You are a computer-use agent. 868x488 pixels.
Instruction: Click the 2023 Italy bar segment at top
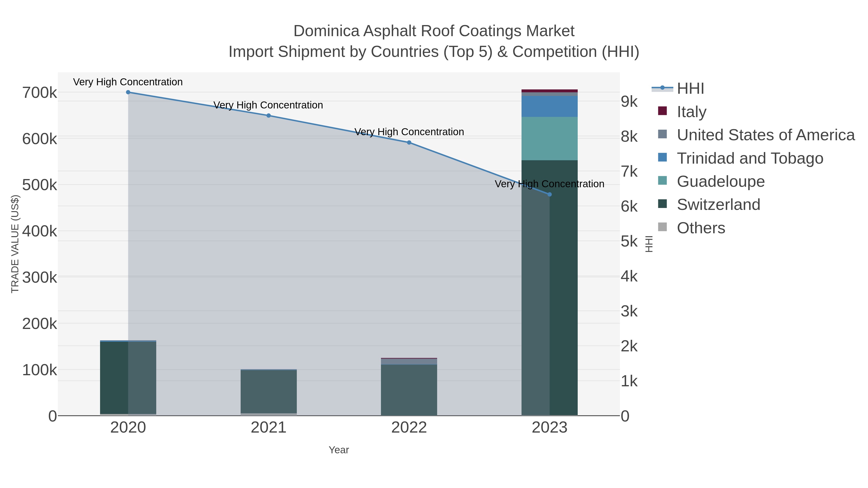[549, 91]
